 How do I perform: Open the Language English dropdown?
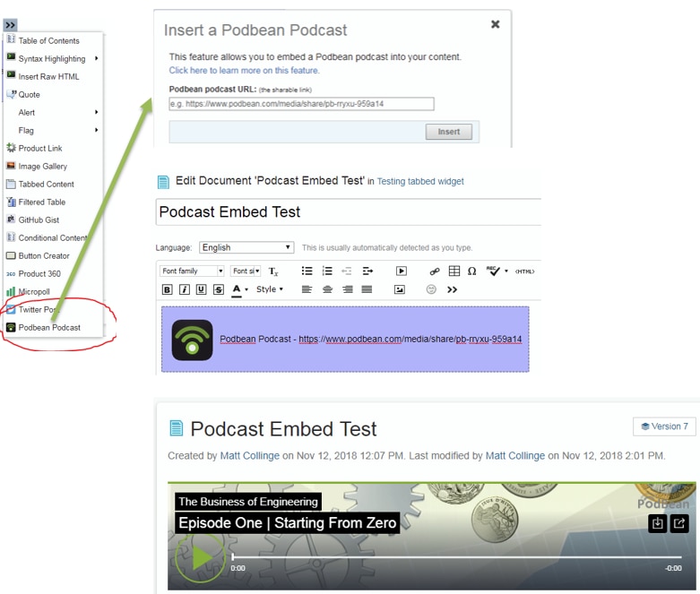[x=246, y=247]
